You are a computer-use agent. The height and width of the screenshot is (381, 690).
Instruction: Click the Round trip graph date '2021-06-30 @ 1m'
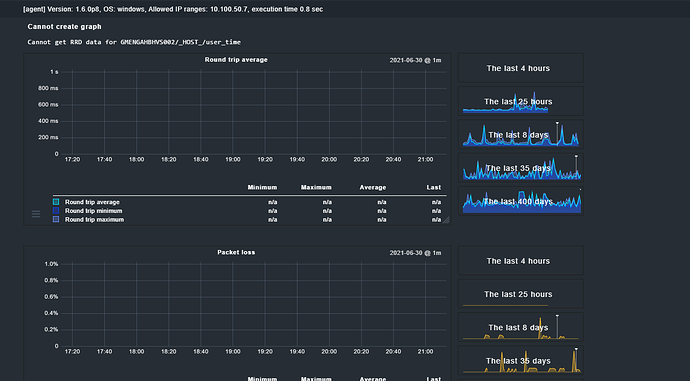(x=415, y=60)
